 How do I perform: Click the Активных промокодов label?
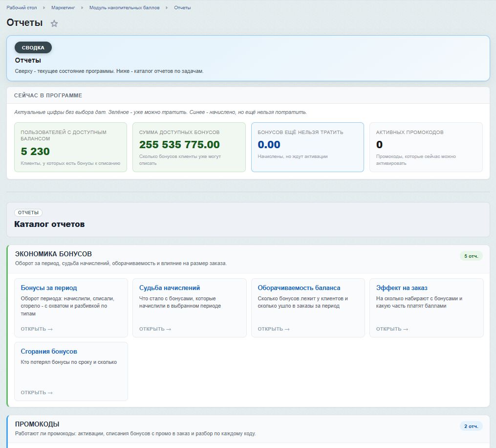coord(410,133)
